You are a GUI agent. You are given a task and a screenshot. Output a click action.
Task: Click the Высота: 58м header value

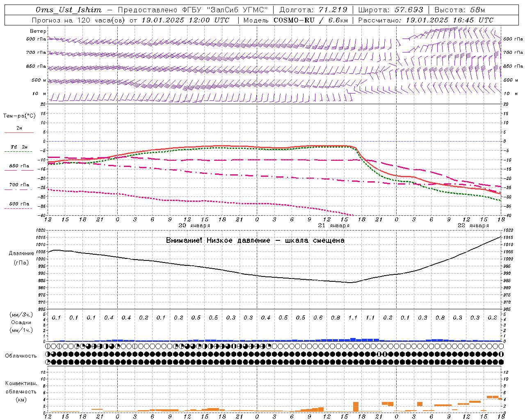460,10
